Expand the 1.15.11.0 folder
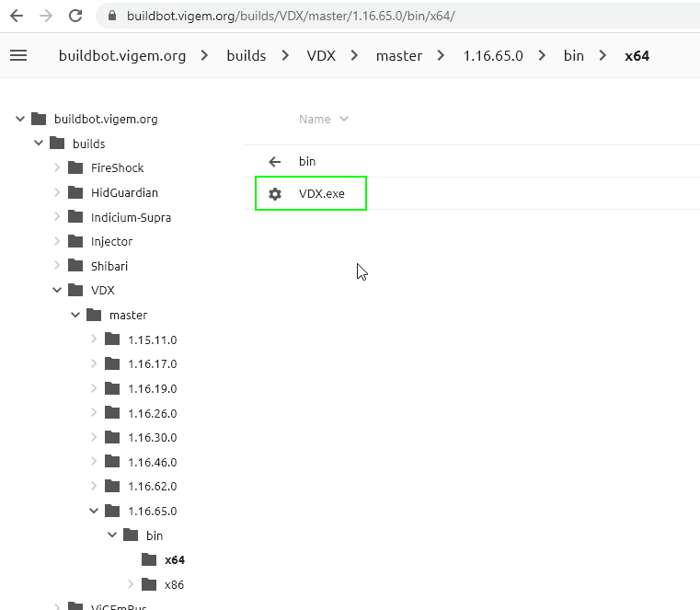Screen dimensions: 700x610 coord(94,339)
